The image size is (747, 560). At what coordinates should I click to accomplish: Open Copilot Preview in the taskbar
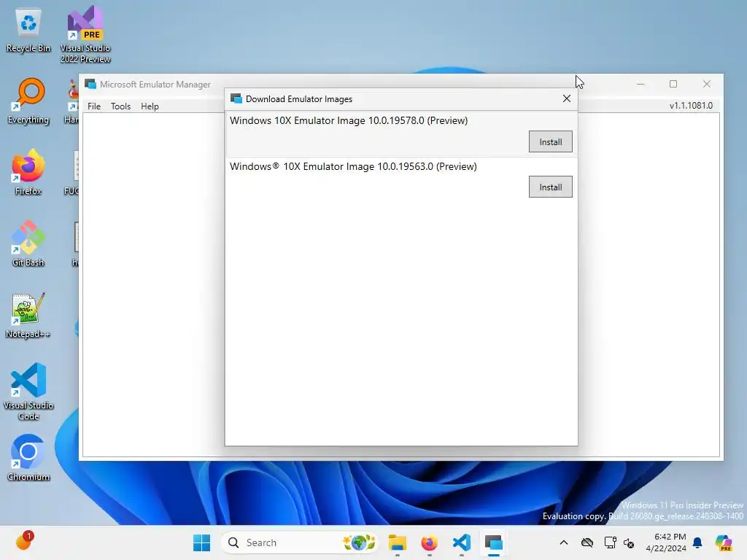point(724,542)
